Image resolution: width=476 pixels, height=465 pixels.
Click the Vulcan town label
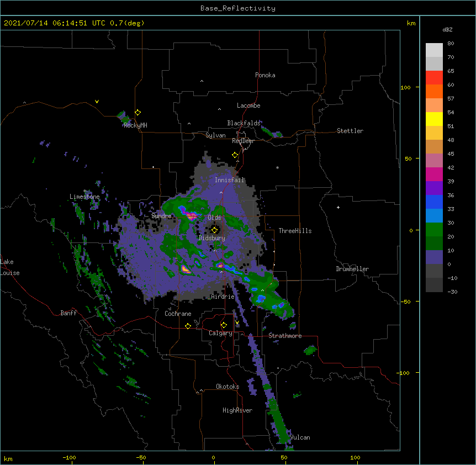(x=300, y=437)
